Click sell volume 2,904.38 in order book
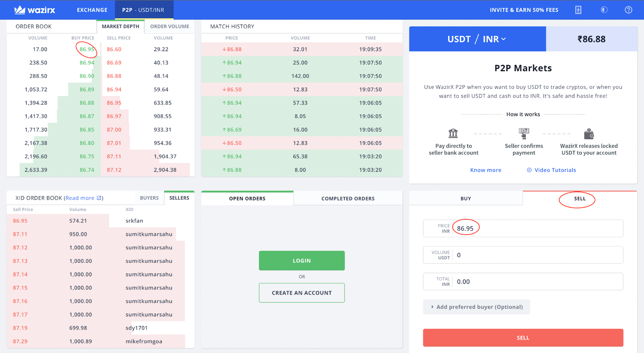The image size is (644, 353). pos(165,170)
